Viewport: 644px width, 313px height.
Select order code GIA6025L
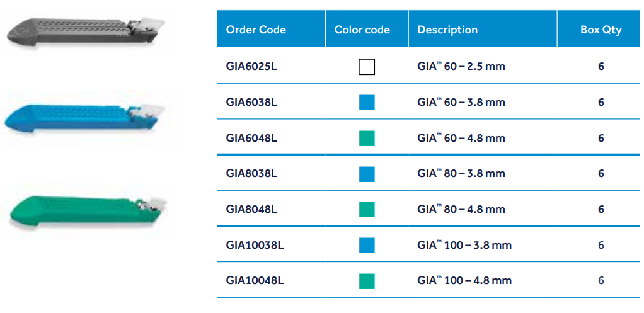[x=251, y=66]
